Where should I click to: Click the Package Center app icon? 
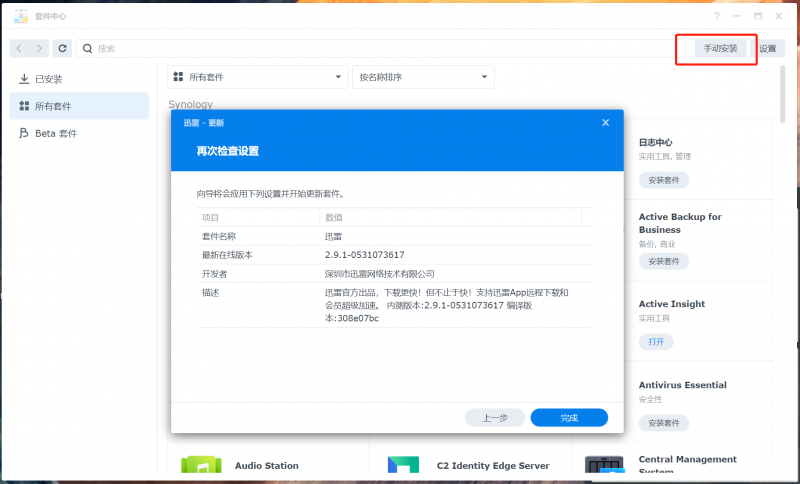(x=21, y=16)
